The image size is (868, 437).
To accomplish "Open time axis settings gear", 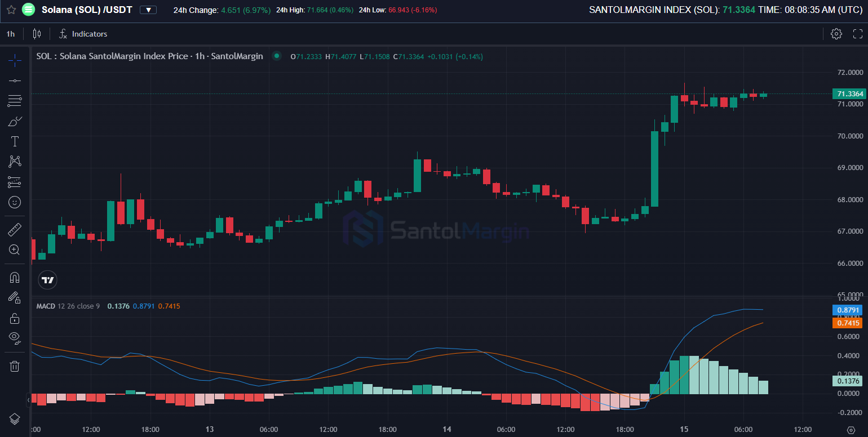I will 851,430.
